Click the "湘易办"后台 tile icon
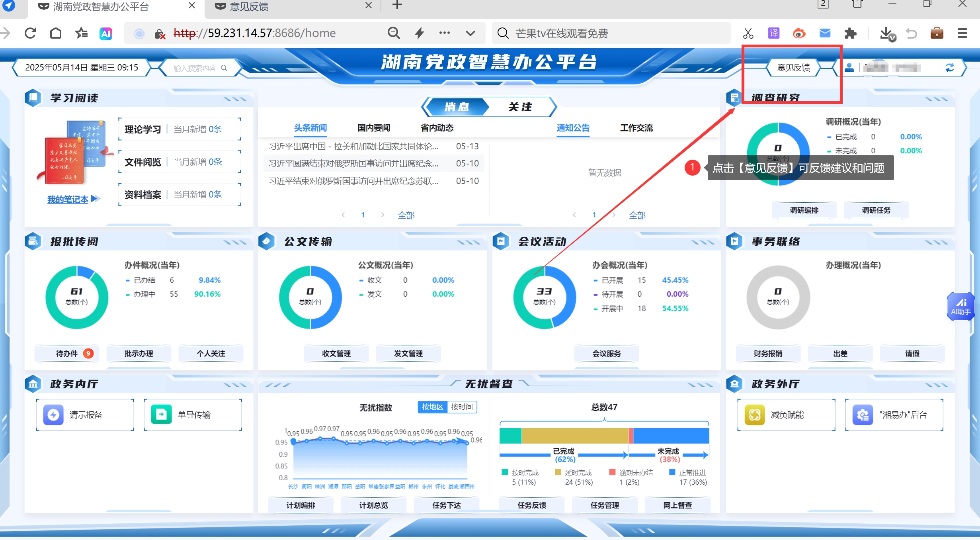 coord(863,415)
